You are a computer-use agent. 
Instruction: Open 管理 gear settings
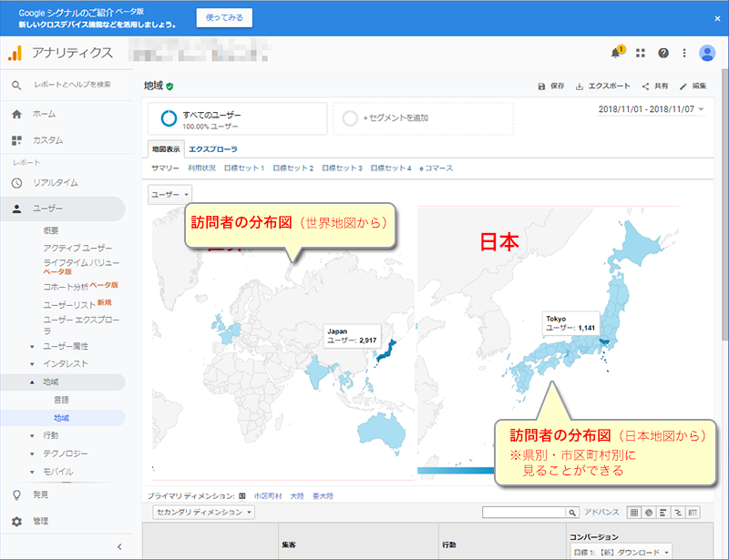16,522
